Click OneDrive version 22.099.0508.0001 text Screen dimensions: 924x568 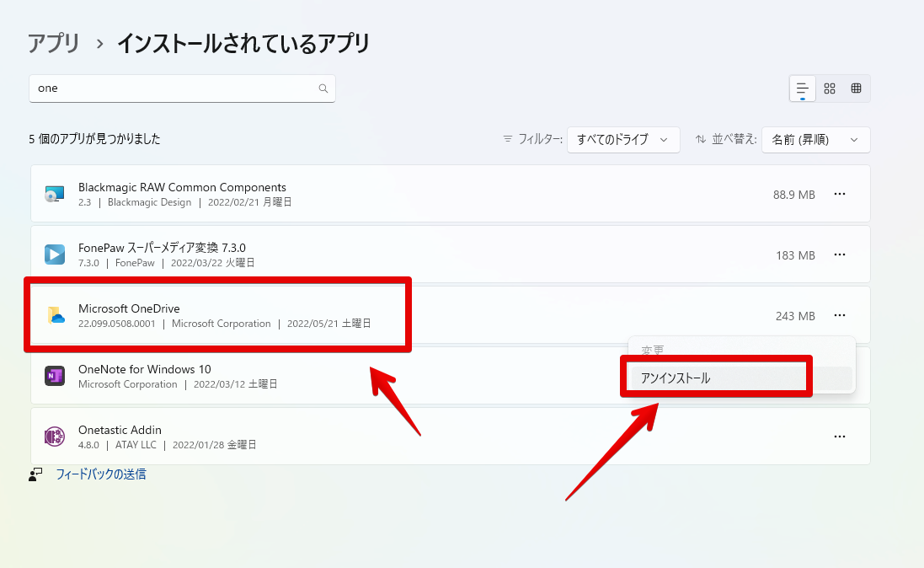coord(117,324)
